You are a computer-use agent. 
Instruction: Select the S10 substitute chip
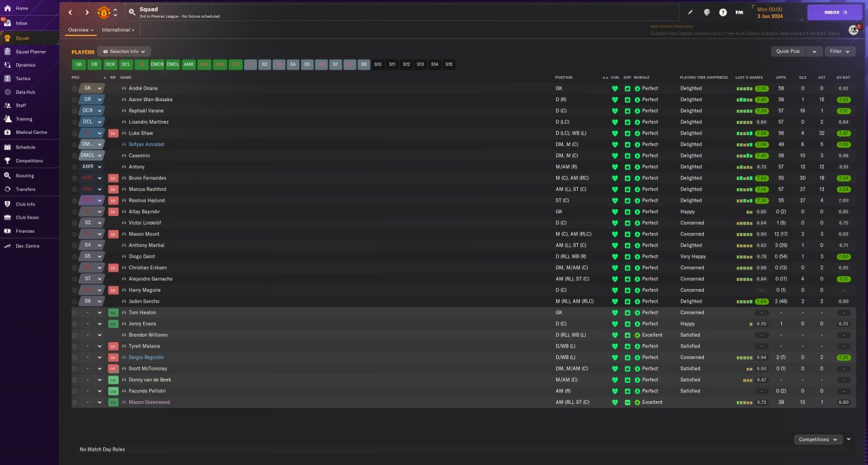pos(378,64)
